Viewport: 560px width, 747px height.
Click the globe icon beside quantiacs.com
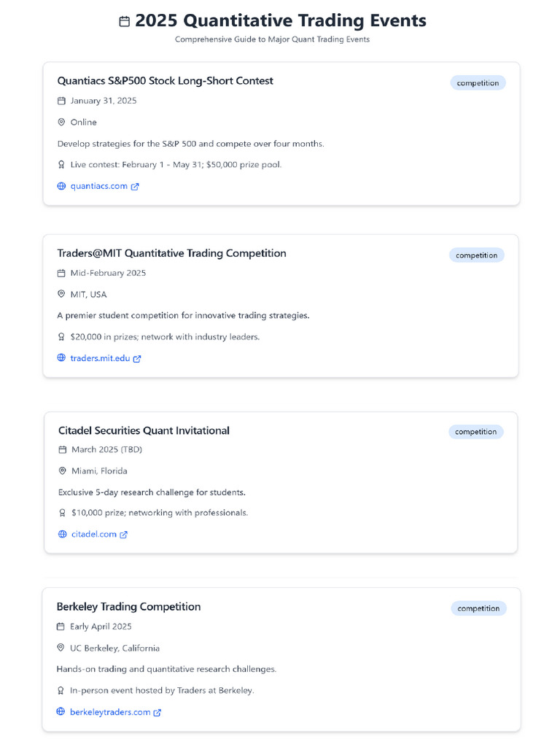(61, 186)
